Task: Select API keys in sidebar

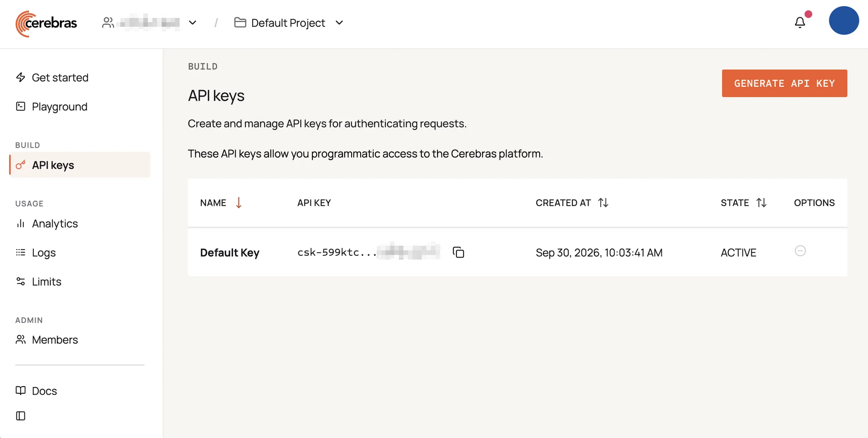Action: pos(80,165)
